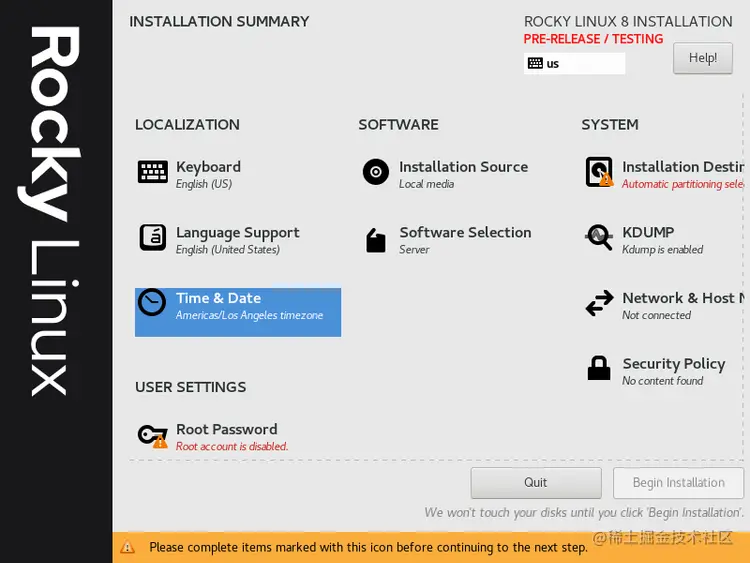
Task: Click 'Americas/Los Angeles timezone' text
Action: pyautogui.click(x=249, y=315)
